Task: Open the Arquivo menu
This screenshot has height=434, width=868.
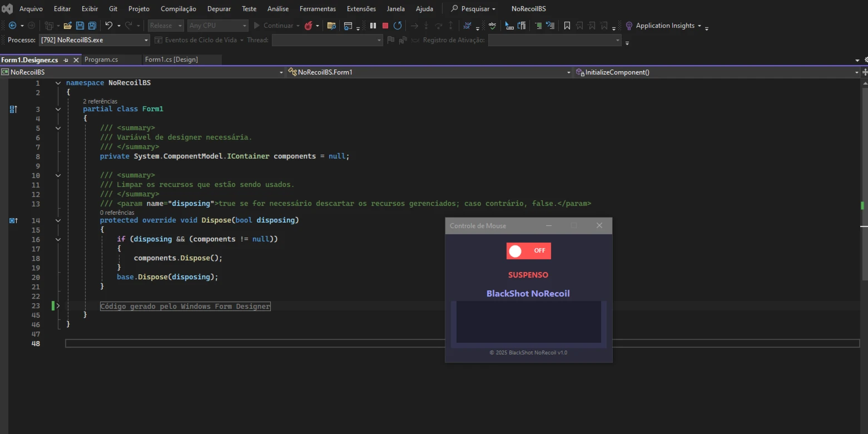Action: (x=31, y=9)
